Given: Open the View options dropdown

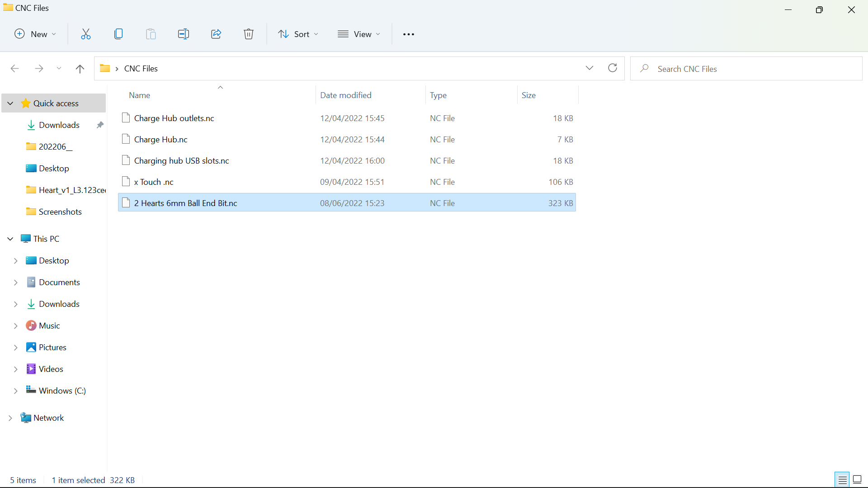Looking at the screenshot, I should (359, 34).
